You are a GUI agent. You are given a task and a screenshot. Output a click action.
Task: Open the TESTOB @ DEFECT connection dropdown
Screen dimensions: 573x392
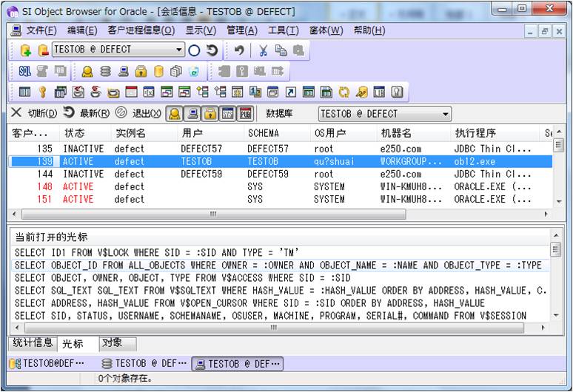coord(179,50)
